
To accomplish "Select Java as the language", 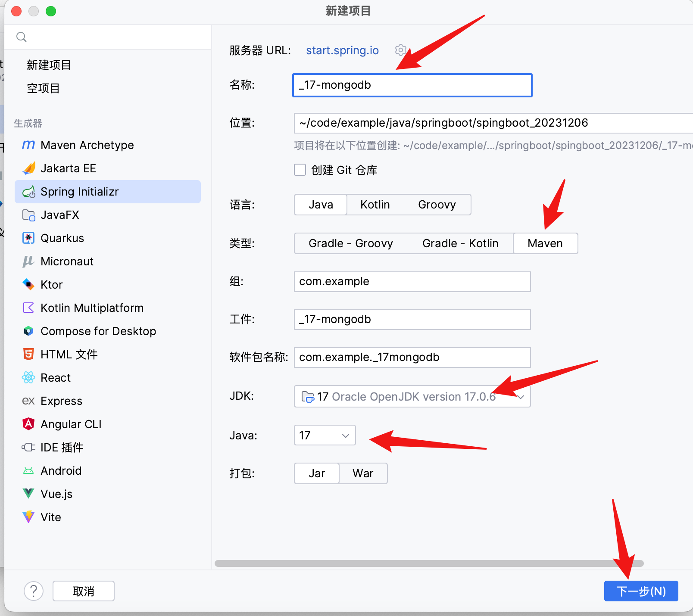I will [321, 205].
